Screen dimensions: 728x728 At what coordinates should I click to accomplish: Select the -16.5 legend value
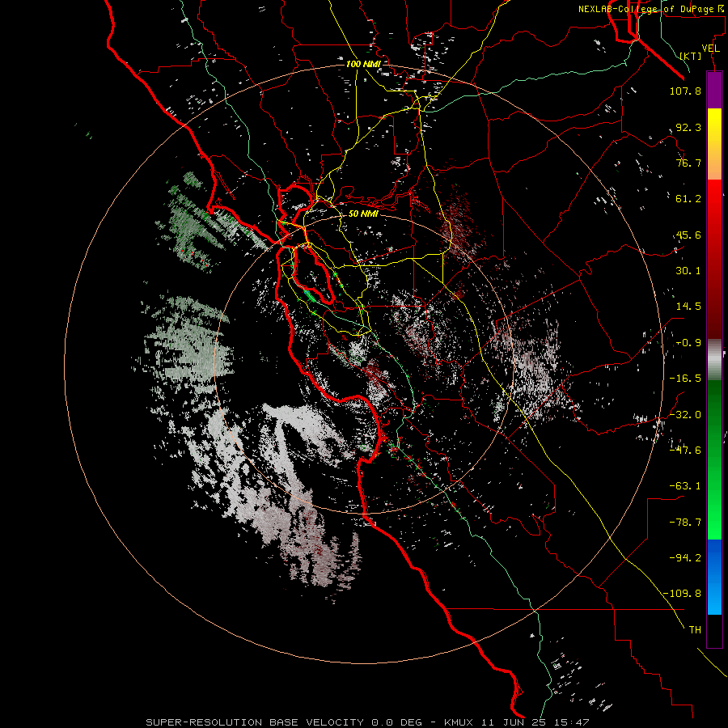click(685, 379)
